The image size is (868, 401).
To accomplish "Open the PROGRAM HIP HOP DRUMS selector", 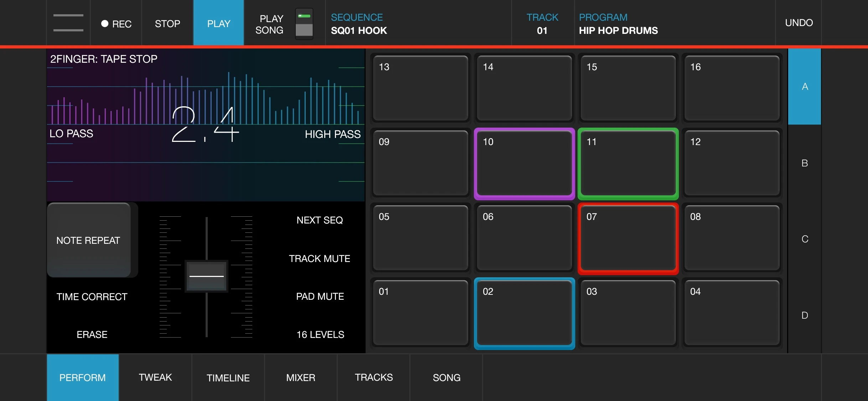I will (675, 24).
